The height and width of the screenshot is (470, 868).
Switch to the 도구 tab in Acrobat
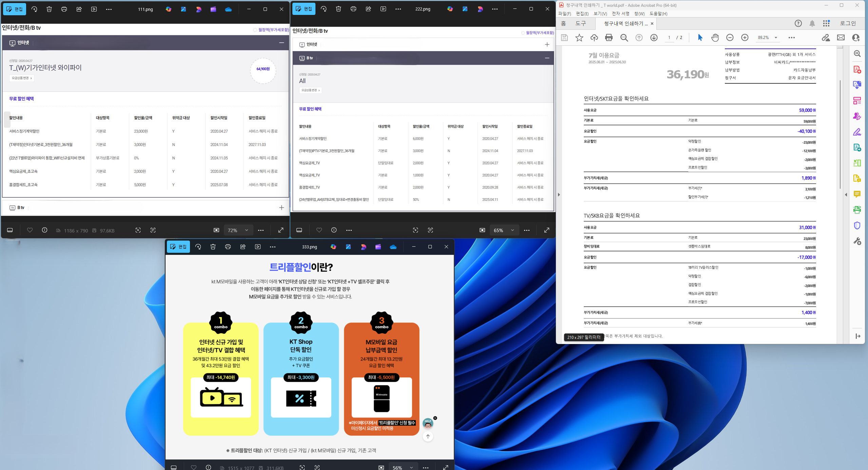click(x=581, y=23)
